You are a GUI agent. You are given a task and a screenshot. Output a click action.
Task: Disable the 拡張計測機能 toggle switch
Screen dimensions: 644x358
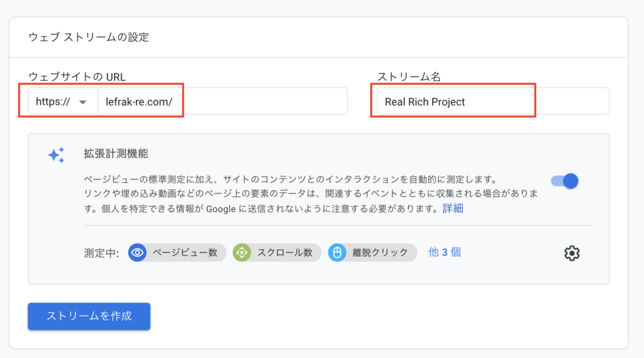[x=565, y=181]
